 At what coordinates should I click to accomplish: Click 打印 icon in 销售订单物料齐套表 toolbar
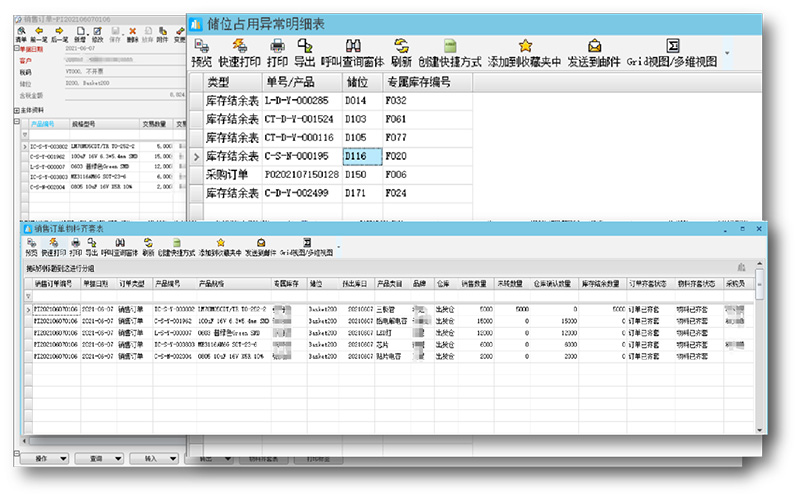pyautogui.click(x=75, y=244)
